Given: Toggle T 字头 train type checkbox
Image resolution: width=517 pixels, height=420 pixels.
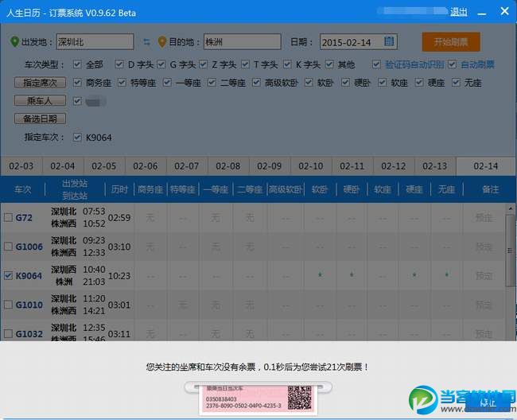Looking at the screenshot, I should [x=245, y=64].
